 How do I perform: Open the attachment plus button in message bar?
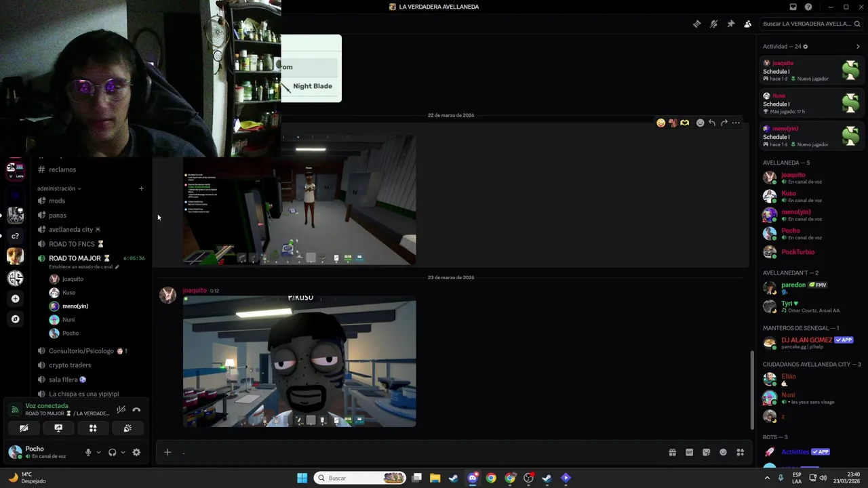pos(167,452)
